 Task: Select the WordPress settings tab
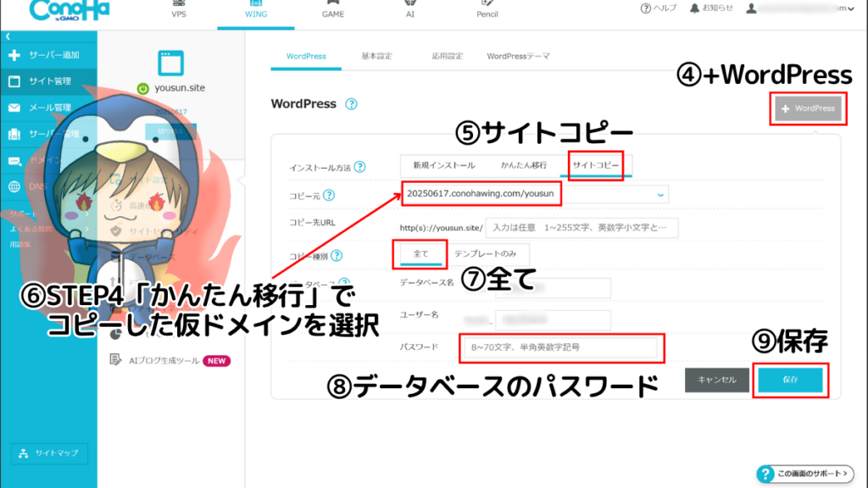[306, 57]
